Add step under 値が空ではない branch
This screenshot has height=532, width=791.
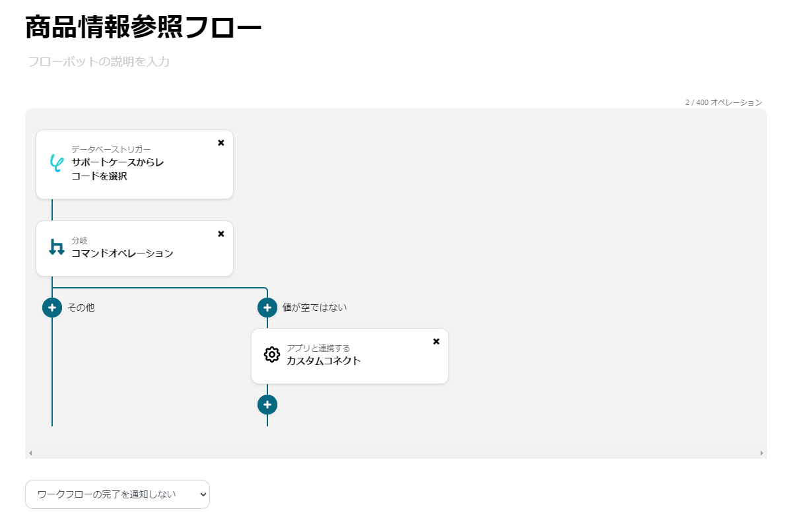(x=267, y=308)
